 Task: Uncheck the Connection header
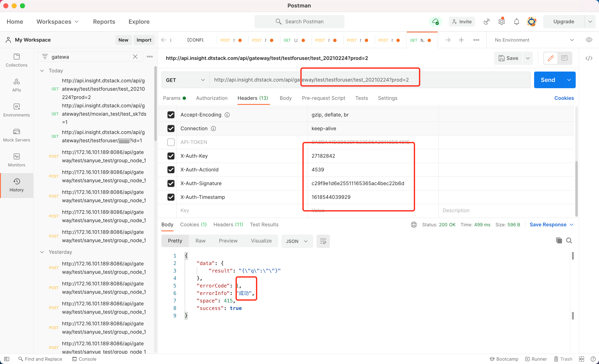[171, 128]
